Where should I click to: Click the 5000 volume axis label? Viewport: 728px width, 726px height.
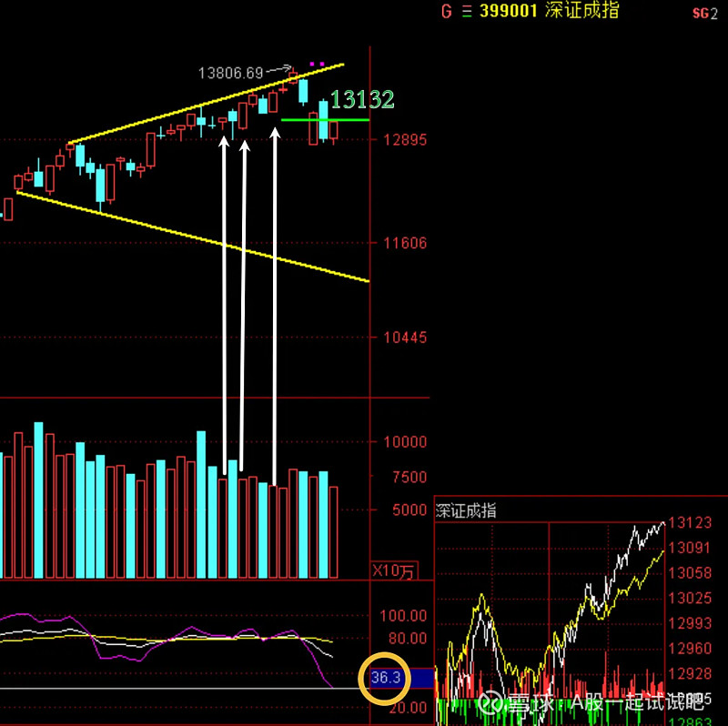point(409,509)
